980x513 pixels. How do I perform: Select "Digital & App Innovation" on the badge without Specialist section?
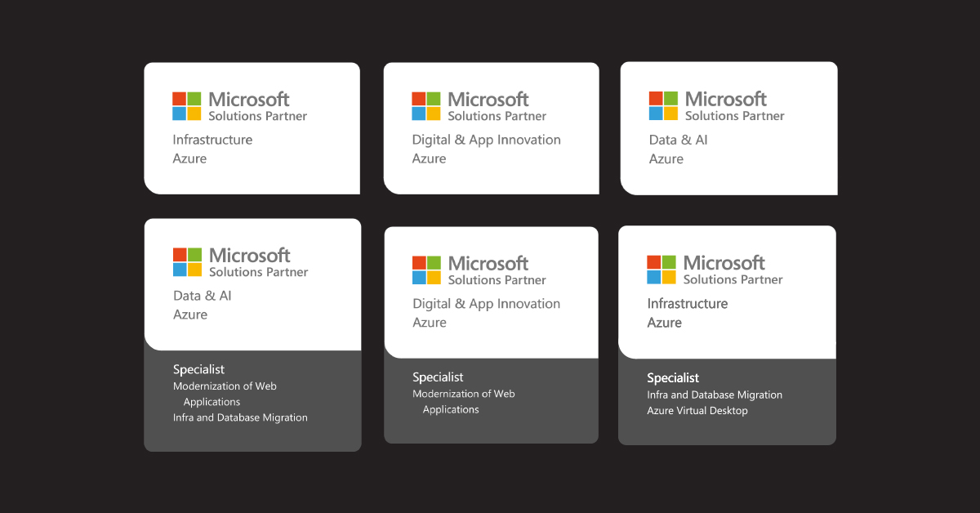click(486, 140)
